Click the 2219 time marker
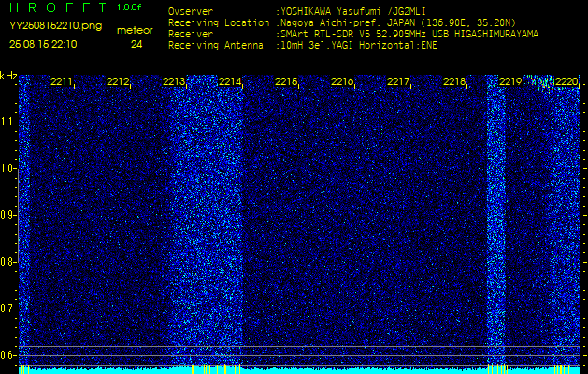This screenshot has width=588, height=374. tap(510, 81)
